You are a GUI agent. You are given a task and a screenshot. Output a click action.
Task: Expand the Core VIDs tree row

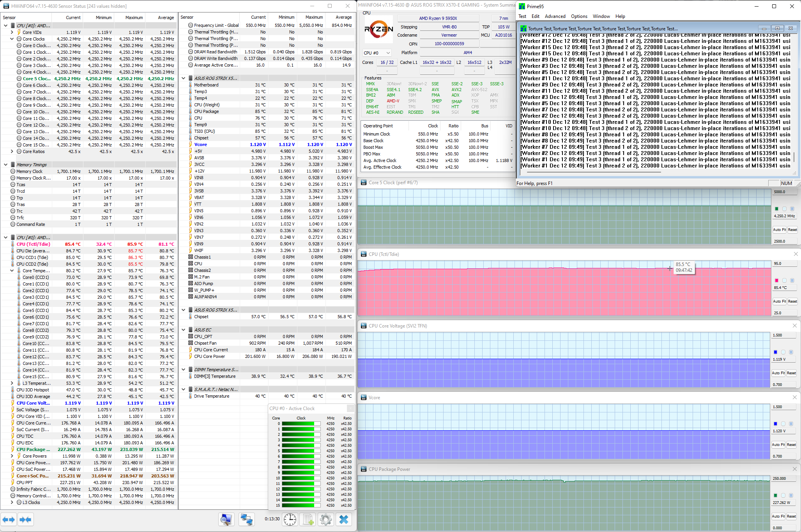[12, 32]
